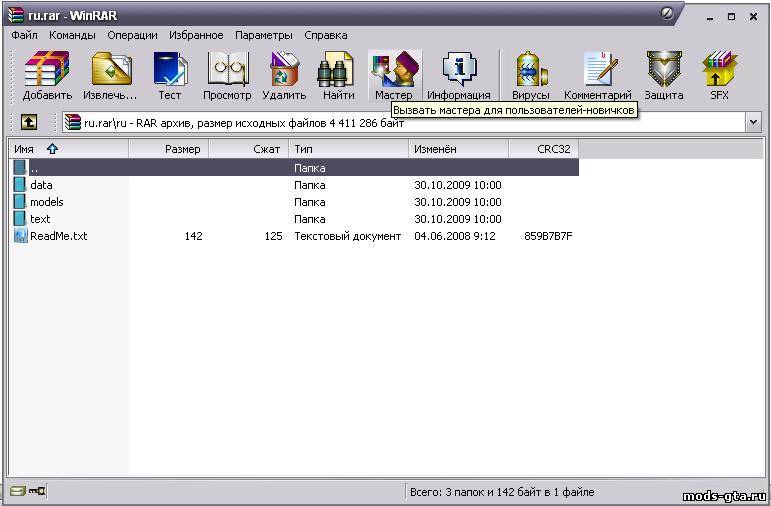Select the data folder icon
771x506 pixels.
coord(20,185)
